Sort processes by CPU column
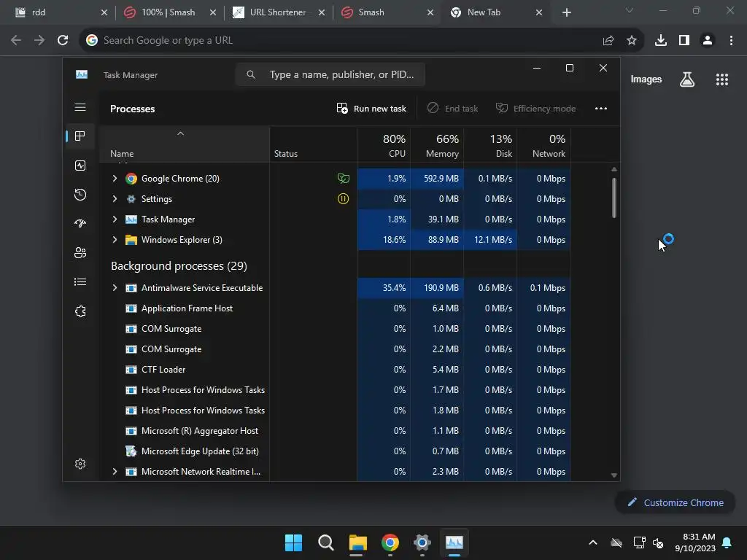The width and height of the screenshot is (747, 560). pyautogui.click(x=384, y=145)
